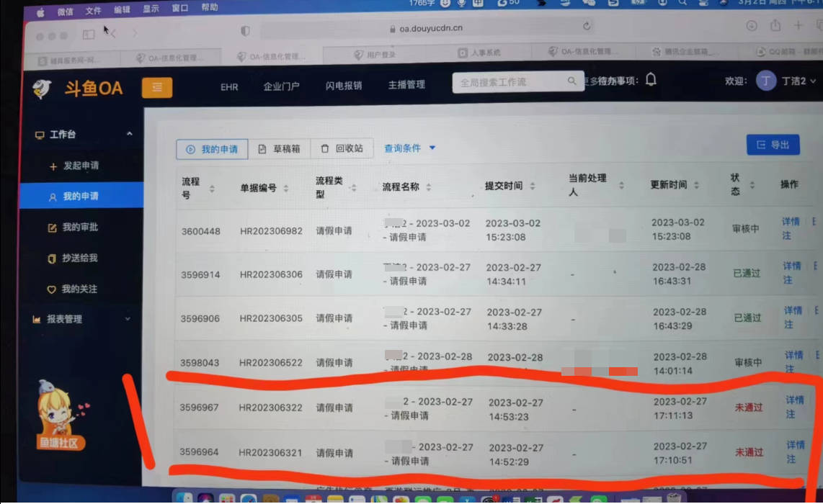Click the 导出 export button
Image resolution: width=823 pixels, height=504 pixels.
coord(773,145)
